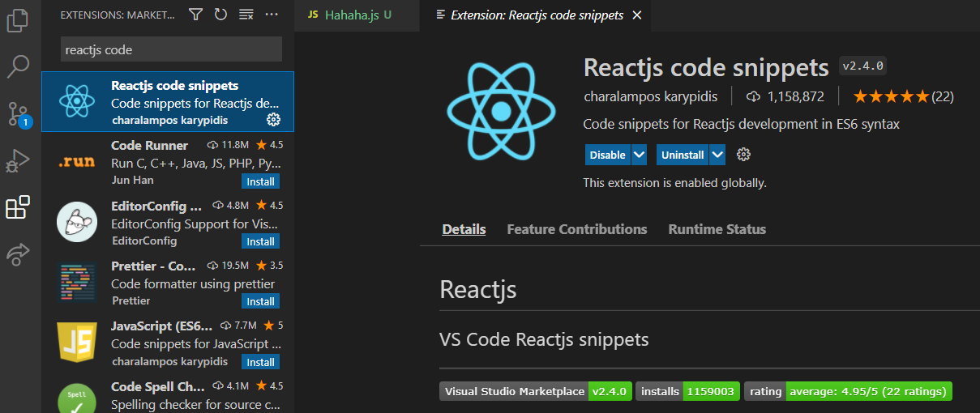980x413 pixels.
Task: Click the 1,158,872 install count
Action: pyautogui.click(x=796, y=96)
